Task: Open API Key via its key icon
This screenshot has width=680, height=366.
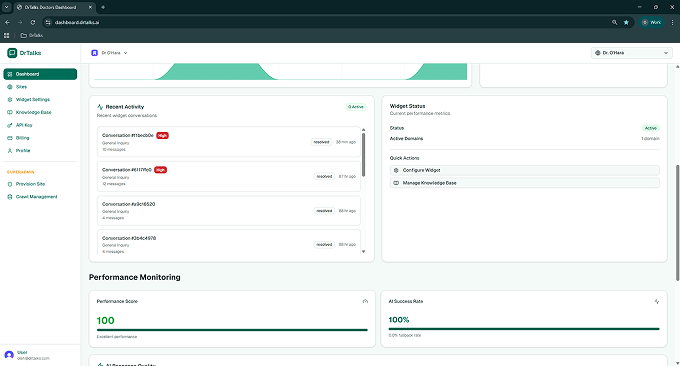Action: [x=10, y=125]
